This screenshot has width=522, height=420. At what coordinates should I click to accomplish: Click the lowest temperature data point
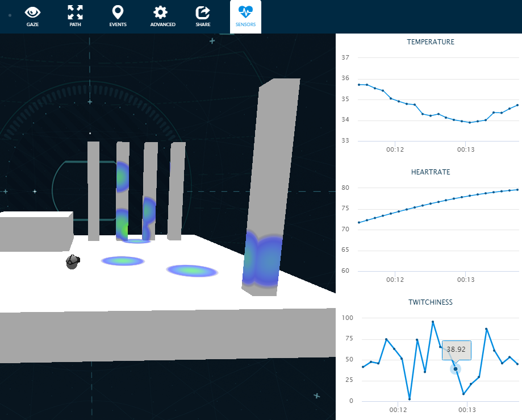(x=470, y=123)
